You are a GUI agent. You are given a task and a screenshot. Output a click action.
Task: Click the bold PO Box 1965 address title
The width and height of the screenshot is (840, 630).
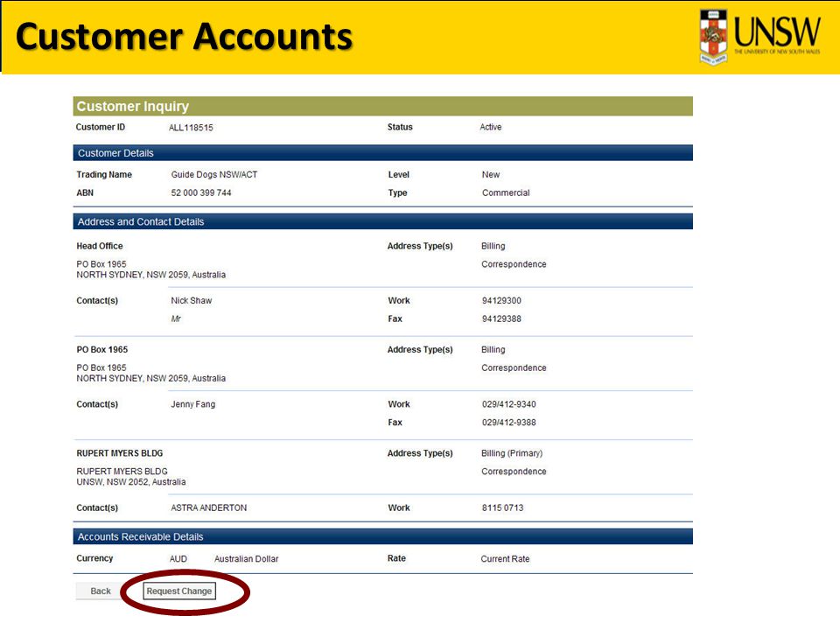(102, 349)
